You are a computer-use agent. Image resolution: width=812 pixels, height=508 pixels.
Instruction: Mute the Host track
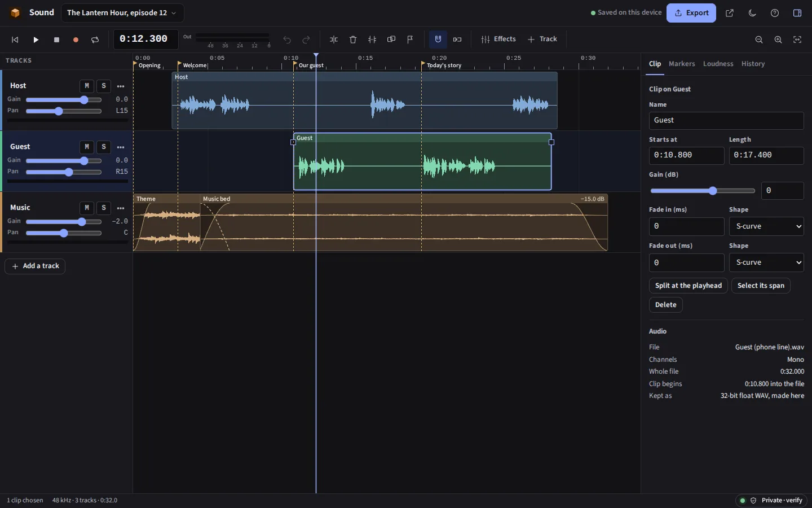point(86,86)
